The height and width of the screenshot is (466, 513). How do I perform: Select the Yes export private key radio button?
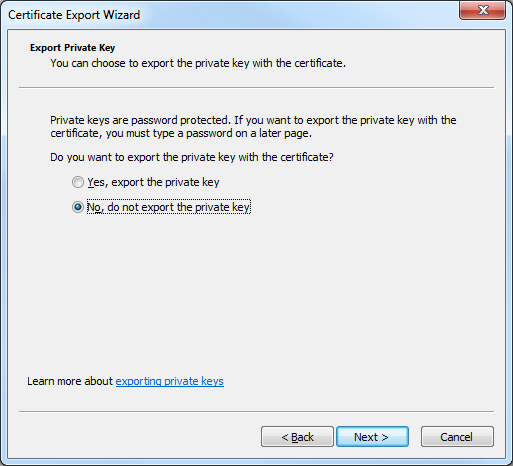pyautogui.click(x=78, y=182)
